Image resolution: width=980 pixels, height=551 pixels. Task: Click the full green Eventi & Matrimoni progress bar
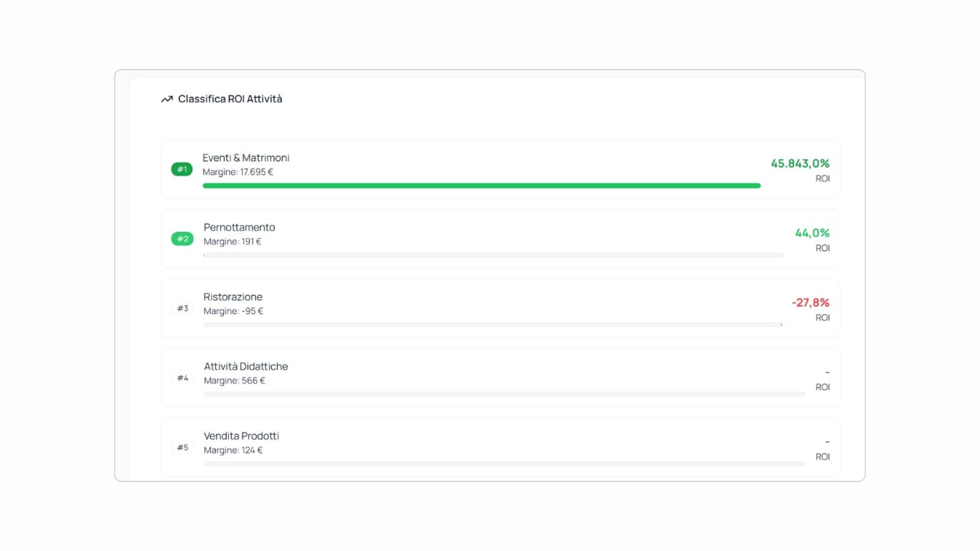[x=481, y=186]
